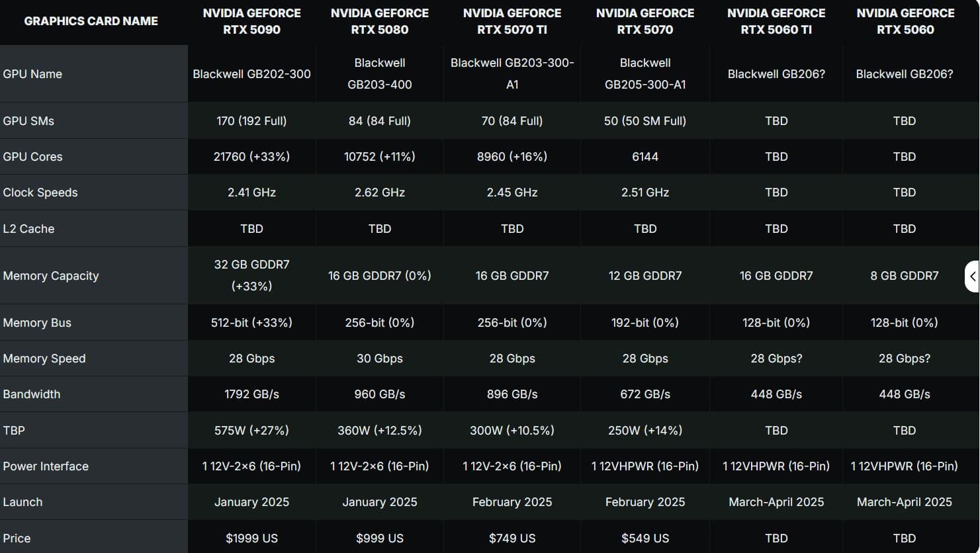This screenshot has height=553, width=980.
Task: Click RTX 5090's January 2025 launch cell
Action: pos(251,502)
